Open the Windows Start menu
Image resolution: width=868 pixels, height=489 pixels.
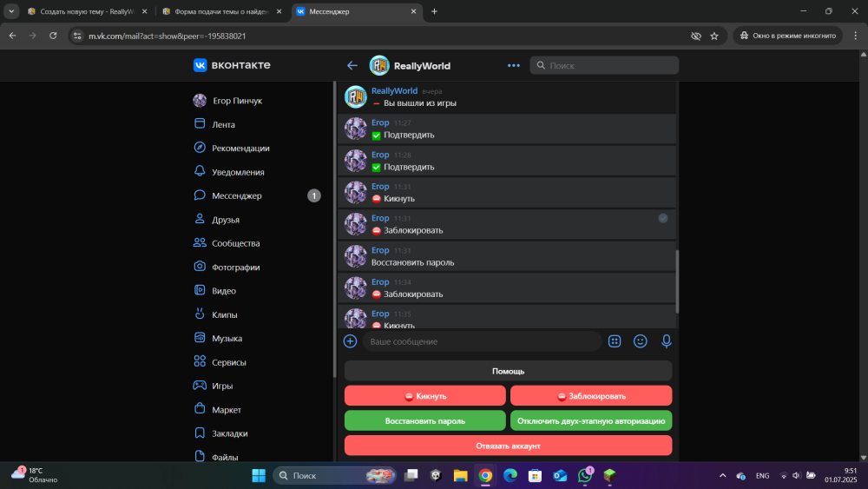point(259,475)
